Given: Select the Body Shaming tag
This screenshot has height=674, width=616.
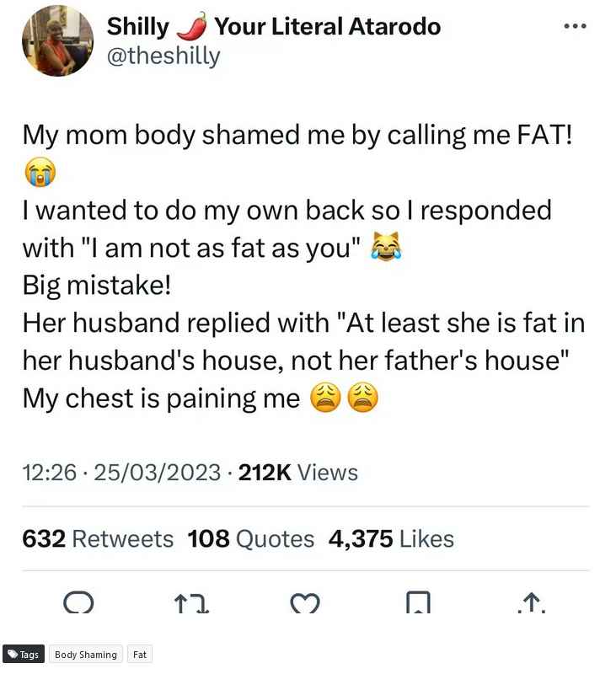Looking at the screenshot, I should pos(86,655).
